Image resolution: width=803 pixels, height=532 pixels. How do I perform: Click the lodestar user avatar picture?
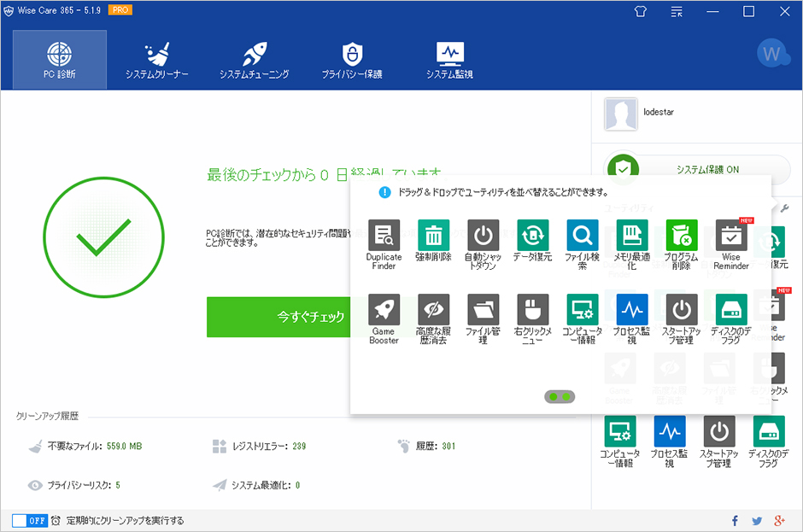click(621, 114)
